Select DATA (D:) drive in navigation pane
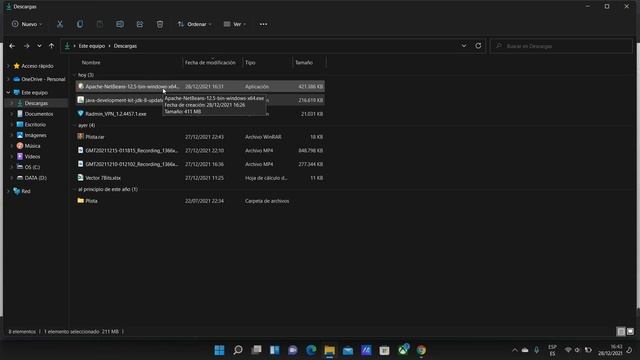The image size is (640, 360). 35,178
